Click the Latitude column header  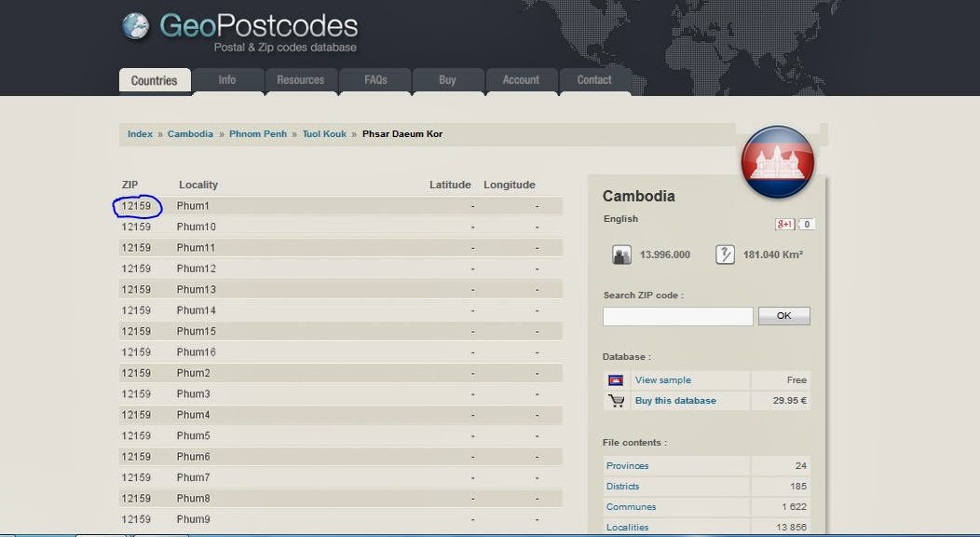pos(450,185)
